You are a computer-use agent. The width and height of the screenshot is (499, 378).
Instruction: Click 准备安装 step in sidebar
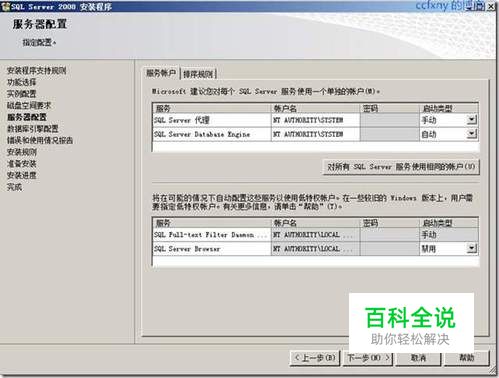click(22, 164)
